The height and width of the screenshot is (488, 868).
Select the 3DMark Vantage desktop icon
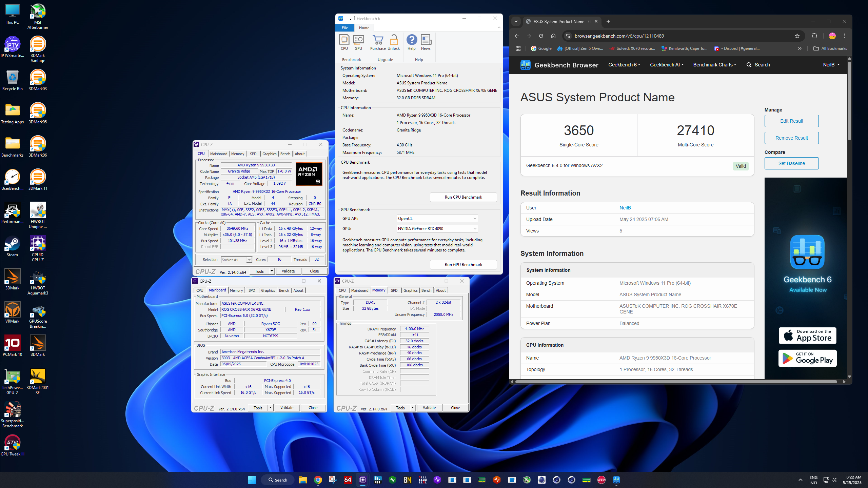pyautogui.click(x=38, y=49)
